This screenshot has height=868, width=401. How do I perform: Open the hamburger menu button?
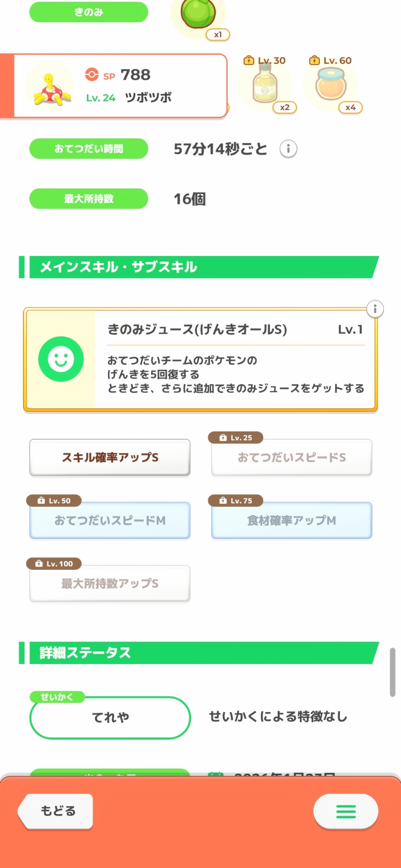point(346,811)
